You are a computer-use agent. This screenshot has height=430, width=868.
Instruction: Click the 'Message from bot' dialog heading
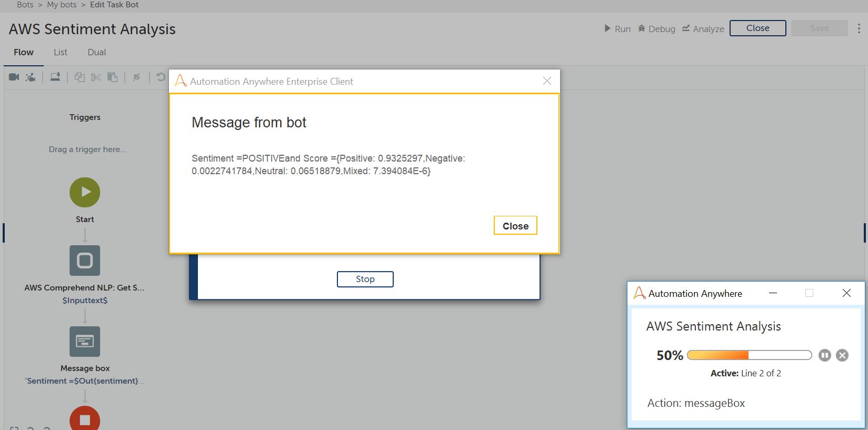[x=249, y=123]
